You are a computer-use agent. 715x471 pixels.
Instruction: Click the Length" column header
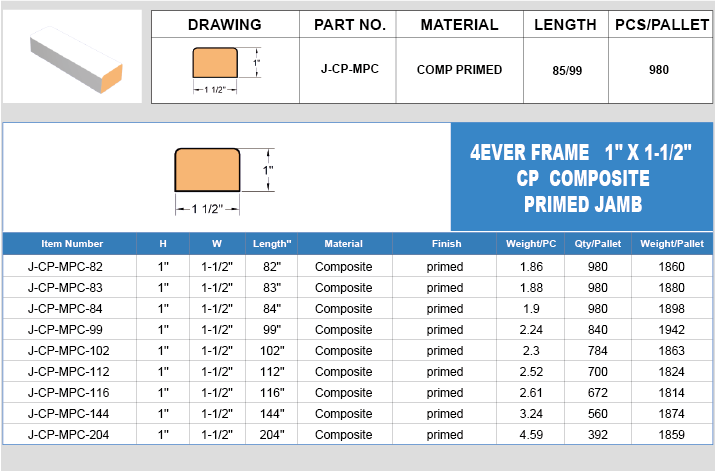[272, 244]
